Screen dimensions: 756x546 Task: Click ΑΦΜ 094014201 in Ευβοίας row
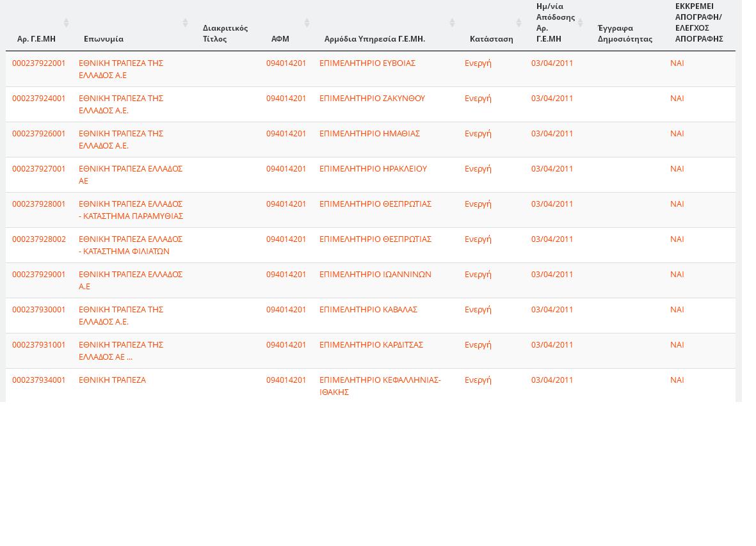tap(286, 63)
